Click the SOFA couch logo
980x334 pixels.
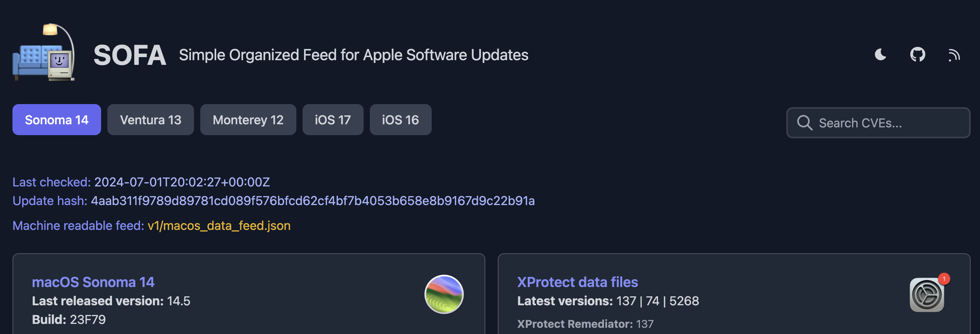pos(44,53)
